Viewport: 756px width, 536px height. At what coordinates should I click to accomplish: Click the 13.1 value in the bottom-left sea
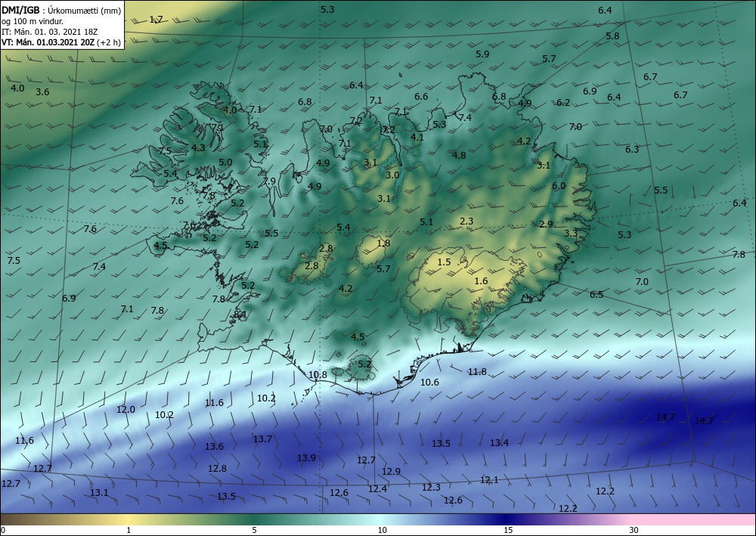[99, 493]
